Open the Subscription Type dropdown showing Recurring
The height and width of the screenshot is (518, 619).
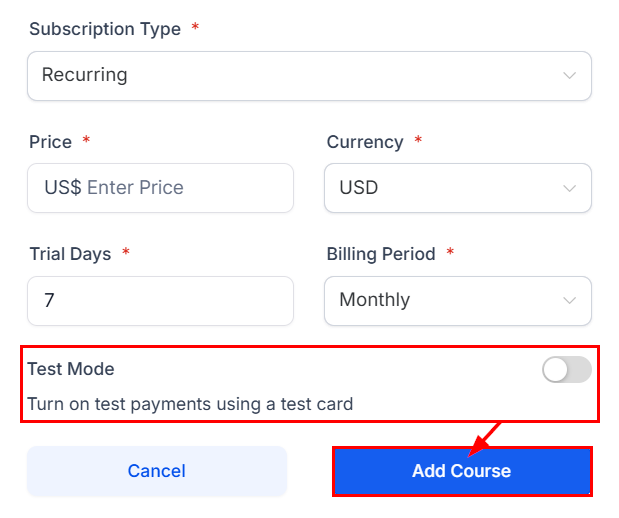pyautogui.click(x=300, y=75)
